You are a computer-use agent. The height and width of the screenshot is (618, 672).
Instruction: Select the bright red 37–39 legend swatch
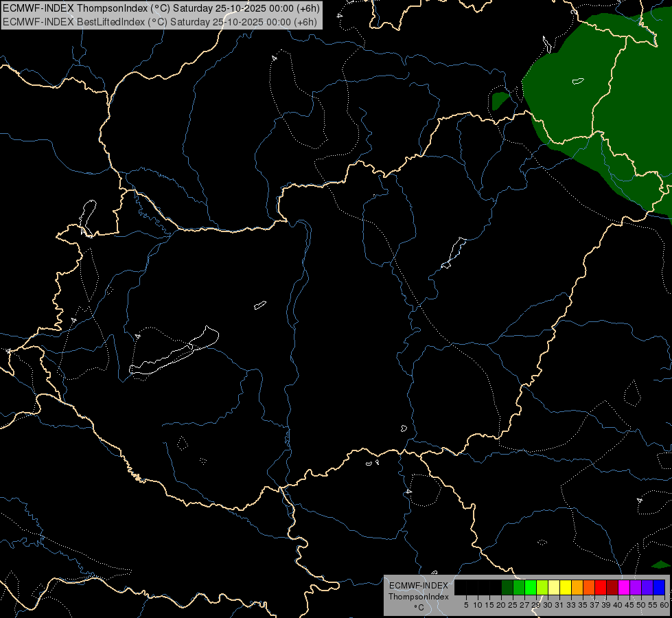click(x=601, y=587)
